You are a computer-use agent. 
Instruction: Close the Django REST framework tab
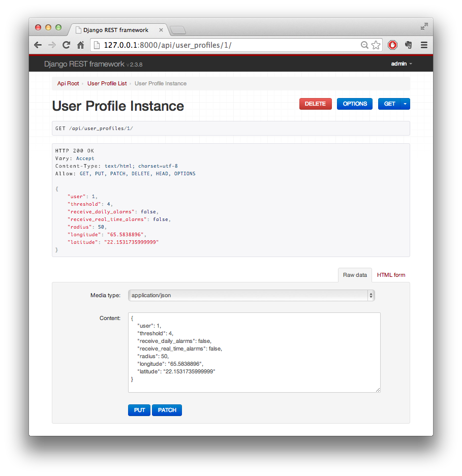(x=161, y=30)
